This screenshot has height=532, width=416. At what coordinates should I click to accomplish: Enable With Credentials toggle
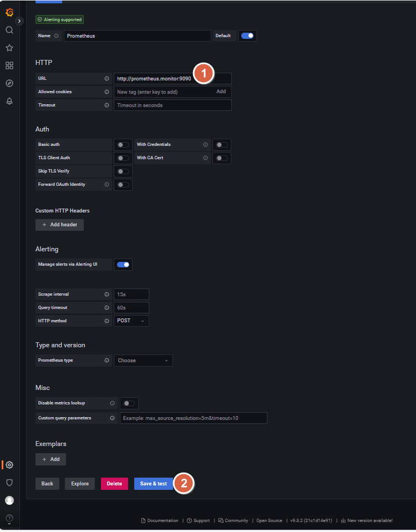(x=222, y=145)
